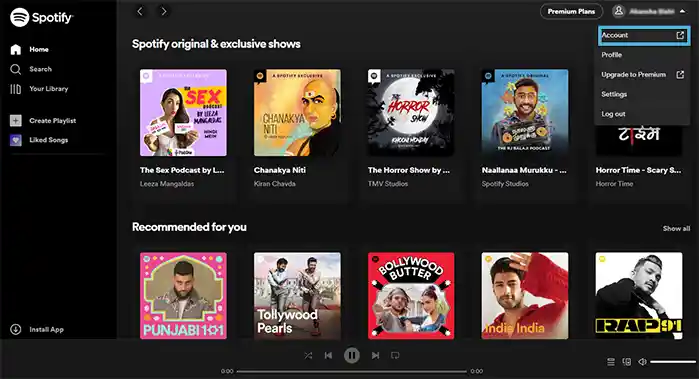Click the Premium Plans button
The image size is (699, 379).
[x=571, y=12]
